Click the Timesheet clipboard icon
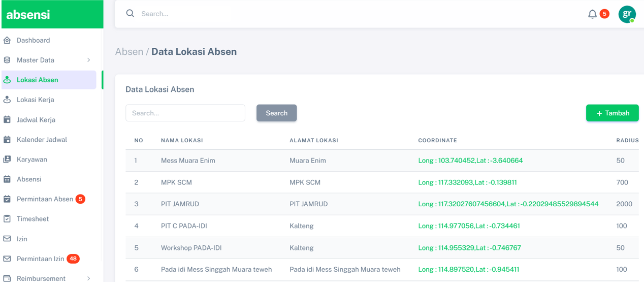644x286 pixels. pyautogui.click(x=7, y=219)
